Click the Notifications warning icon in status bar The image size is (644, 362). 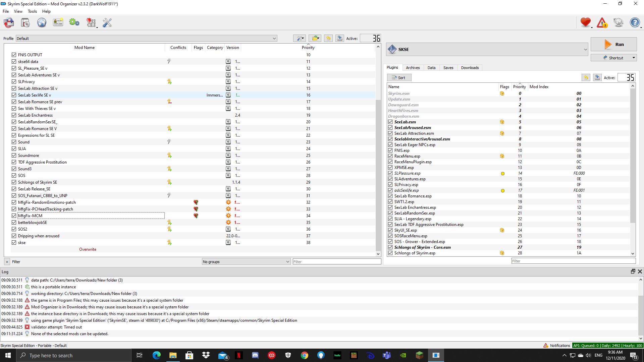546,346
